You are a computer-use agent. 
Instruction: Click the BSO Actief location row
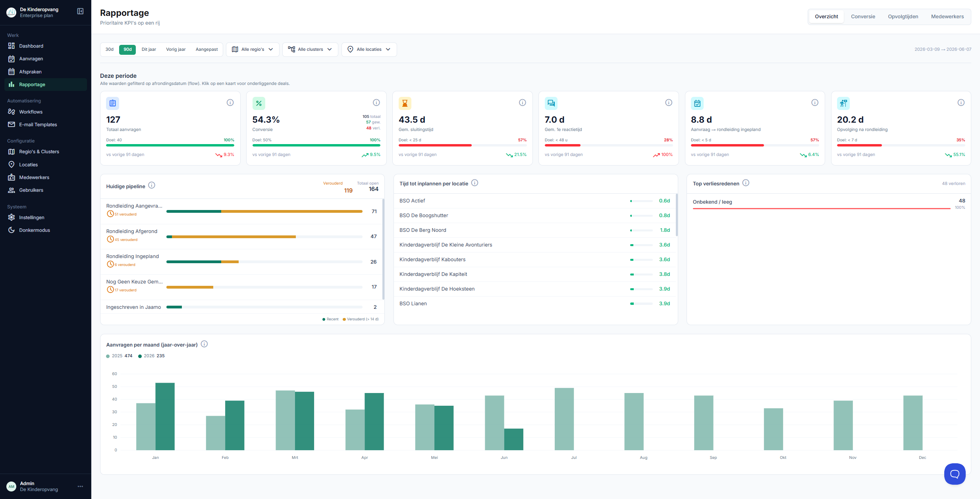[x=535, y=201]
